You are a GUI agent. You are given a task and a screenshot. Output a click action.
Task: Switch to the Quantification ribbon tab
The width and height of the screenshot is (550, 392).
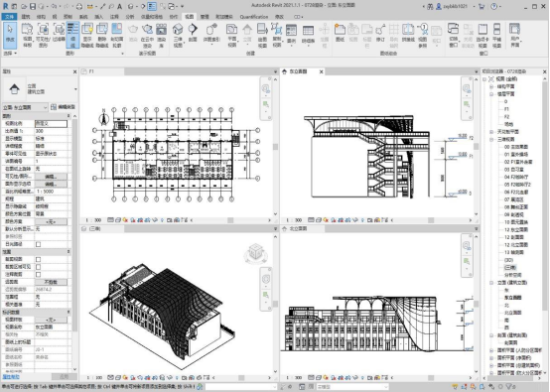[253, 17]
